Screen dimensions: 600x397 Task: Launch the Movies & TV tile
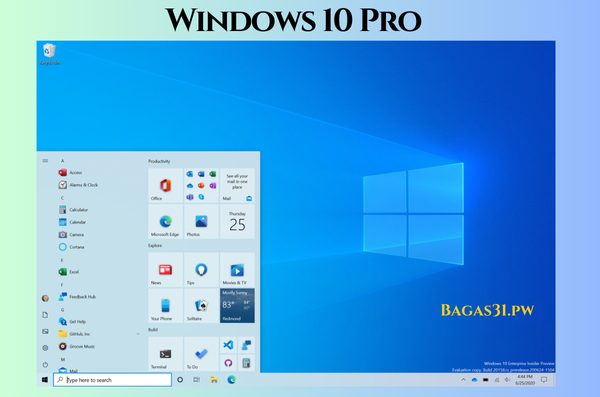coord(237,270)
